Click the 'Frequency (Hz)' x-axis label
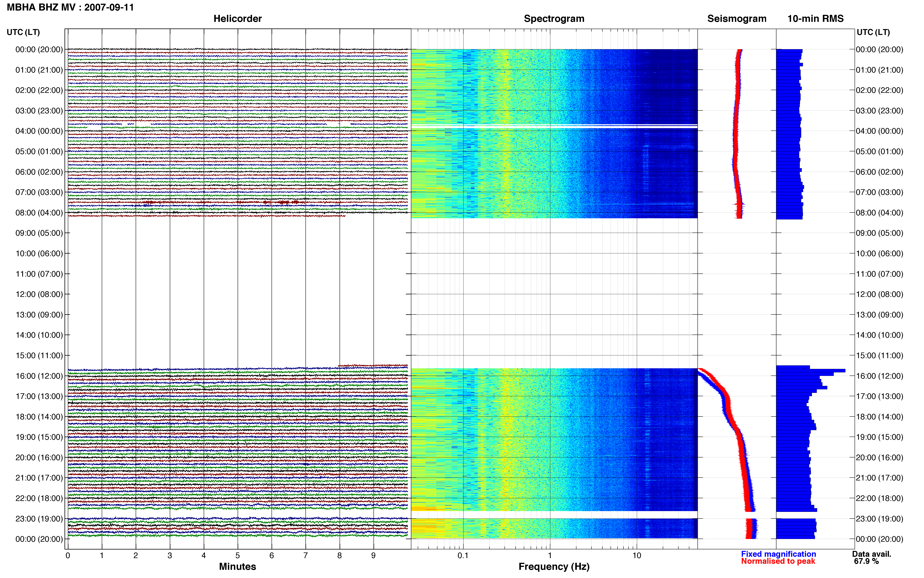 tap(554, 566)
